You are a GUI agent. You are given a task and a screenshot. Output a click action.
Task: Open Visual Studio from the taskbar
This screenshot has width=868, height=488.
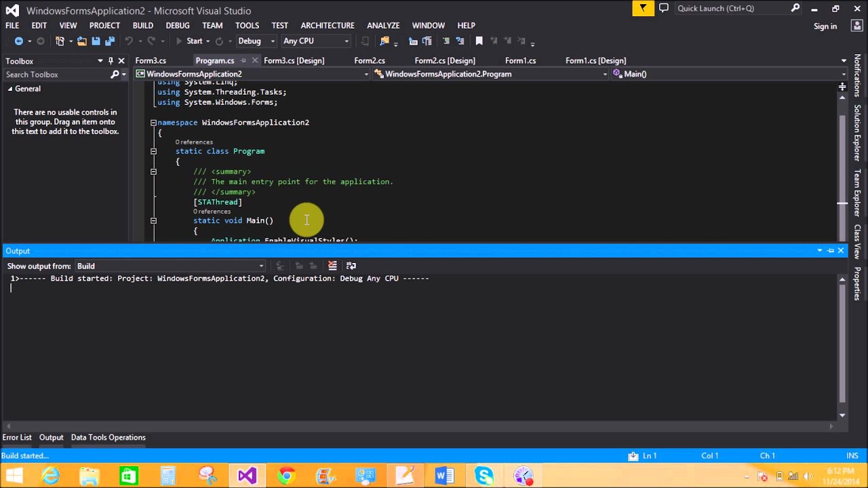[247, 475]
